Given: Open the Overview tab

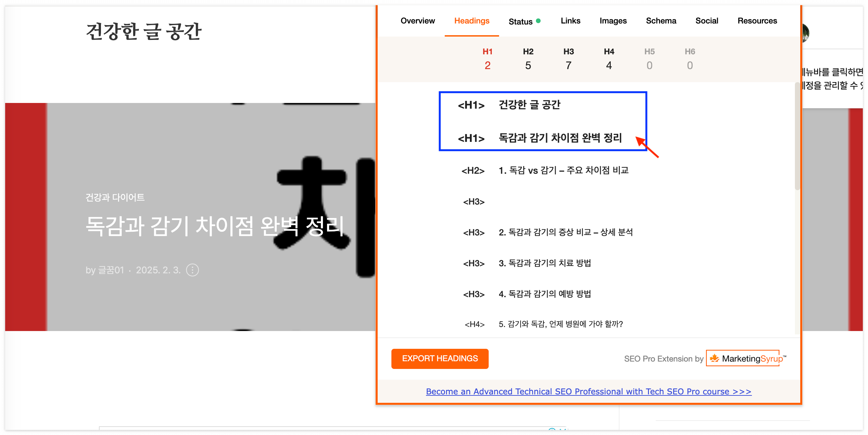Looking at the screenshot, I should point(418,21).
